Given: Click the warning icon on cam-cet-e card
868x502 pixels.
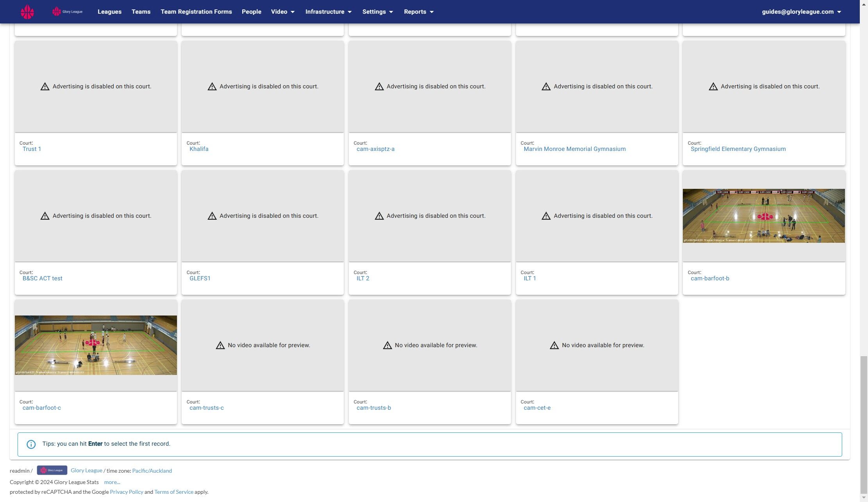Looking at the screenshot, I should (x=554, y=345).
